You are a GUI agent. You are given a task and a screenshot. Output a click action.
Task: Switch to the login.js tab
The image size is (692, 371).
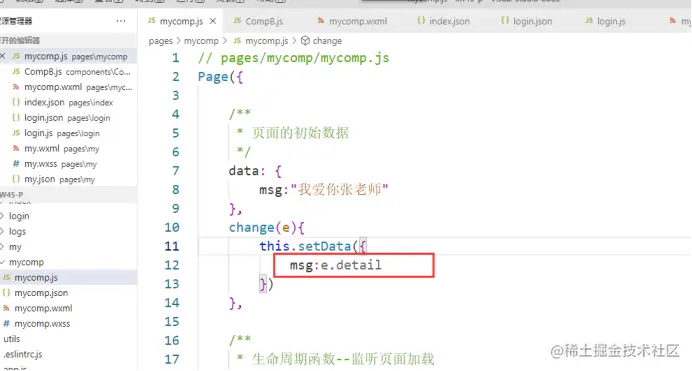coord(606,21)
